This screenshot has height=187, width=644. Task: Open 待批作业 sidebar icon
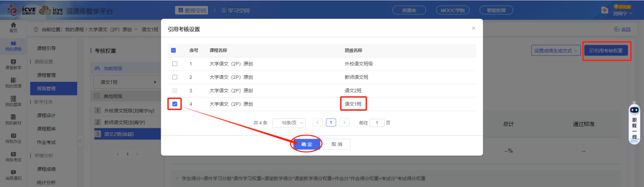[13, 138]
